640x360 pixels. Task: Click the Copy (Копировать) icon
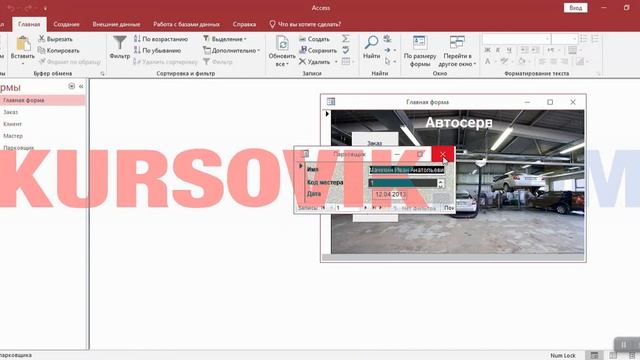[x=41, y=50]
